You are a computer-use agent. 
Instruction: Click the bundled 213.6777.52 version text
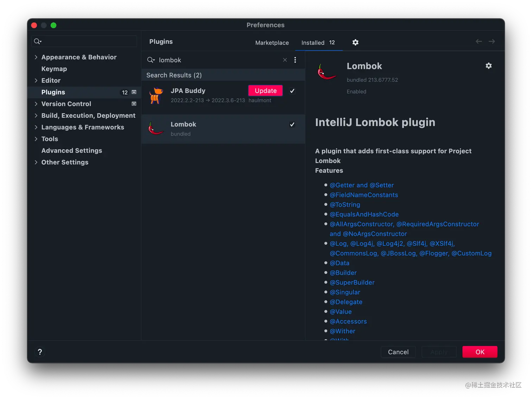click(x=372, y=80)
